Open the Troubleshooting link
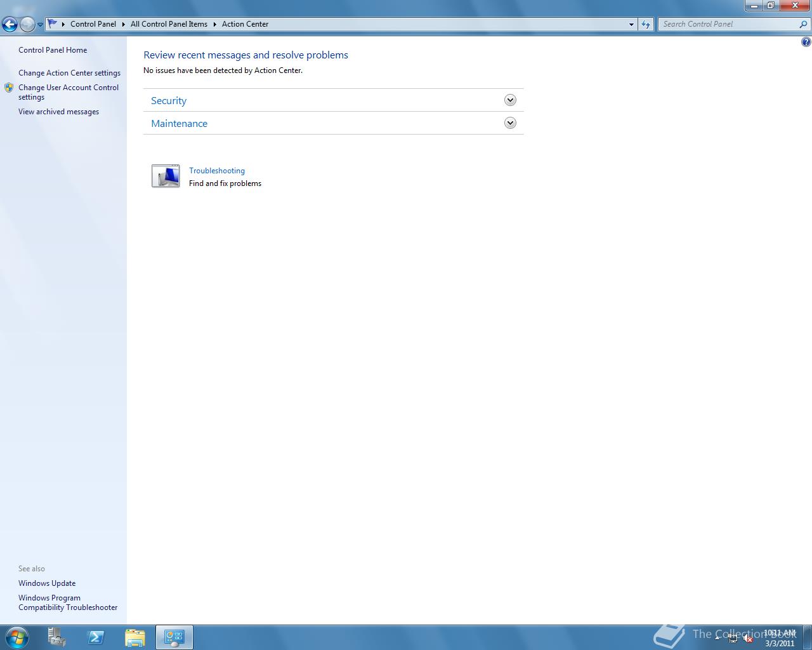Image resolution: width=812 pixels, height=650 pixels. click(x=217, y=171)
